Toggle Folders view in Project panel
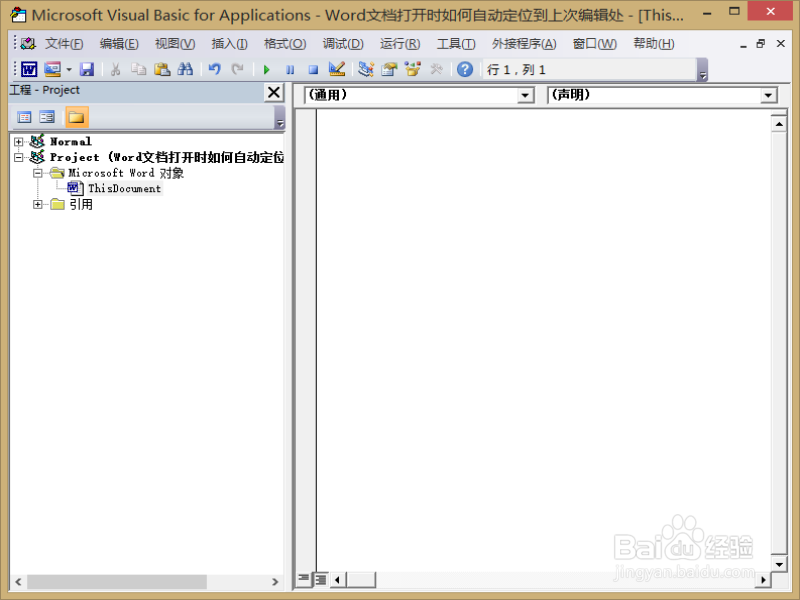800x600 pixels. (77, 117)
